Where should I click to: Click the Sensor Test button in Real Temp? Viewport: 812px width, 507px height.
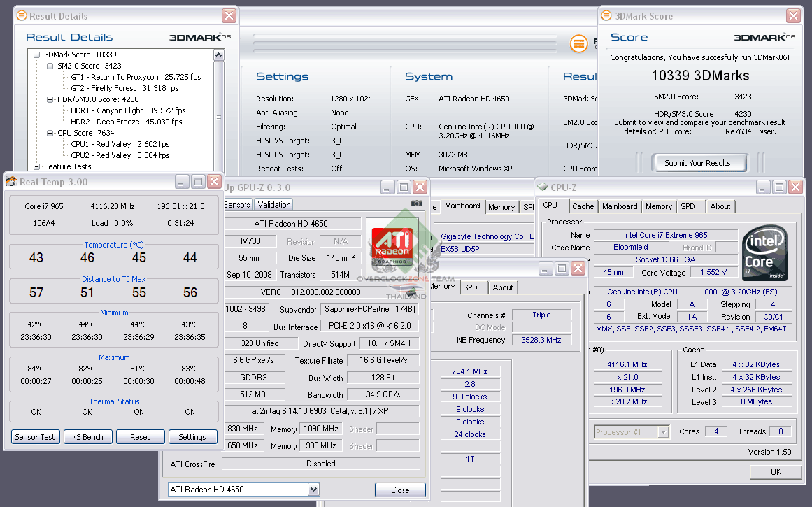click(x=35, y=436)
